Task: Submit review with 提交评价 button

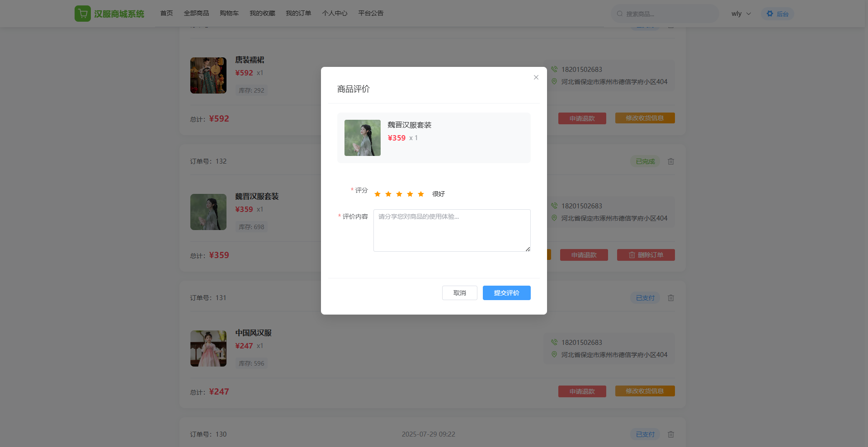Action: [506, 293]
